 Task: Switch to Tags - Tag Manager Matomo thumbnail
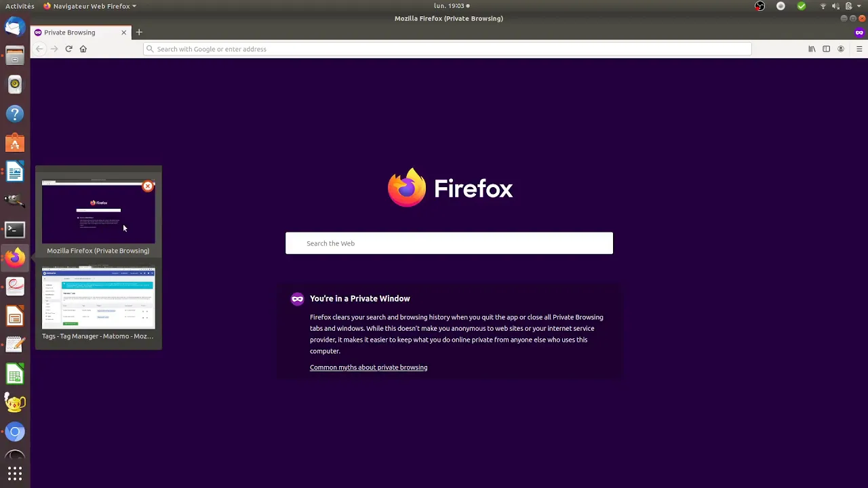click(98, 298)
